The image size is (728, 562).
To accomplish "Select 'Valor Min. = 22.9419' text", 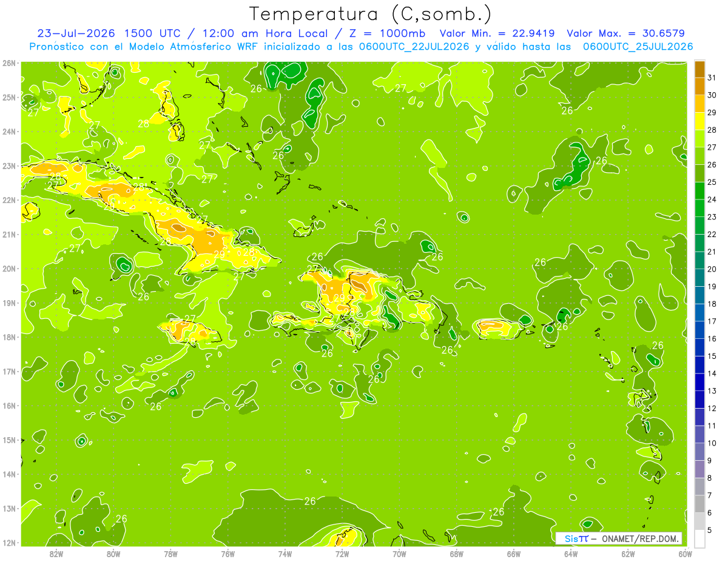I will pos(498,33).
